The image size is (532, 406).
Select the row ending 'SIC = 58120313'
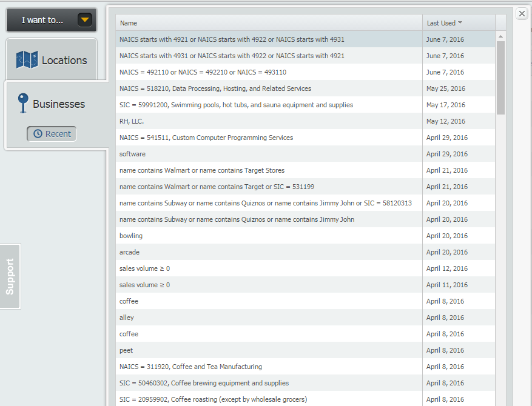(x=305, y=203)
